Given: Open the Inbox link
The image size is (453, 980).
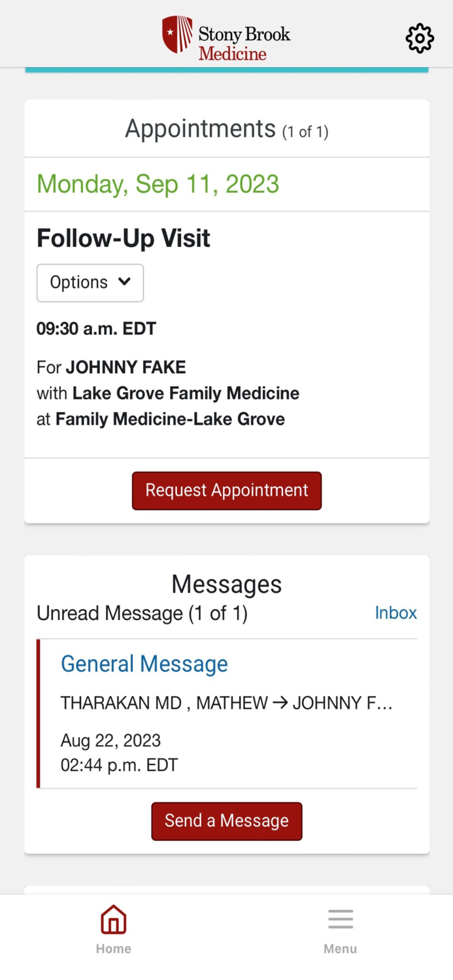Looking at the screenshot, I should pos(395,613).
